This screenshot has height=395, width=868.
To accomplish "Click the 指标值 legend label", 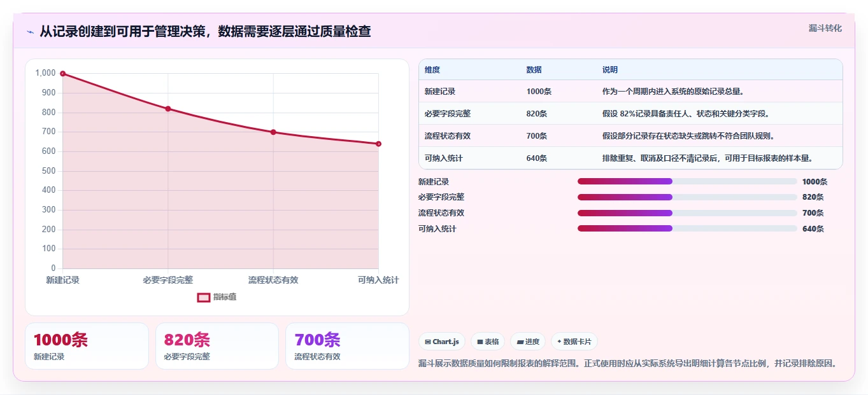I will (x=225, y=297).
